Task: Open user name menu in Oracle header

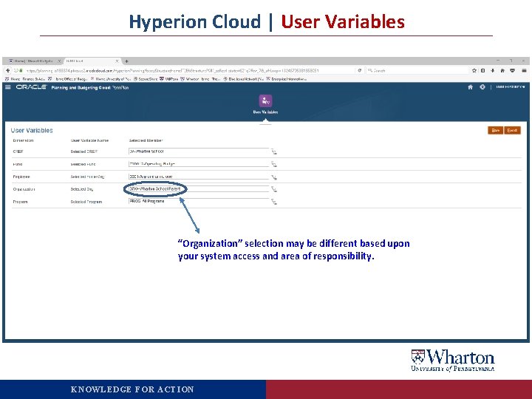Action: (x=511, y=87)
